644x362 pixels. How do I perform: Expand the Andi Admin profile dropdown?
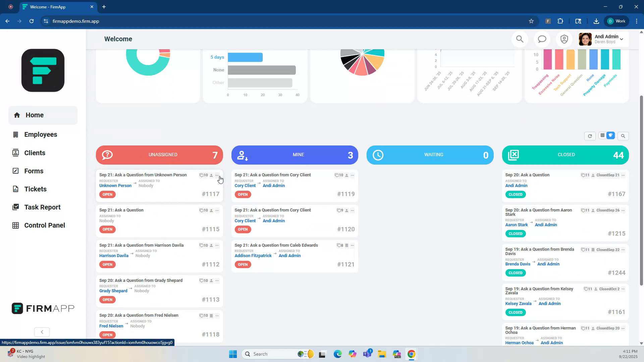coord(622,39)
